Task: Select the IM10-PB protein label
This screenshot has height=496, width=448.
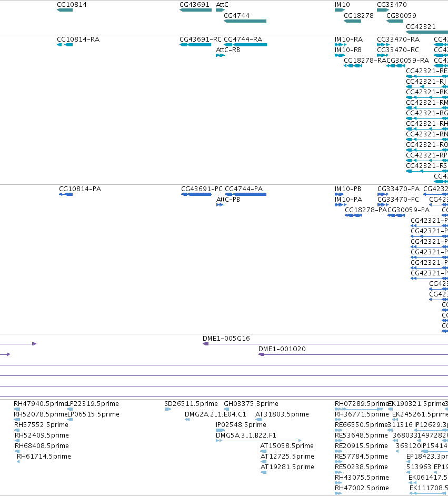Action: pyautogui.click(x=348, y=189)
